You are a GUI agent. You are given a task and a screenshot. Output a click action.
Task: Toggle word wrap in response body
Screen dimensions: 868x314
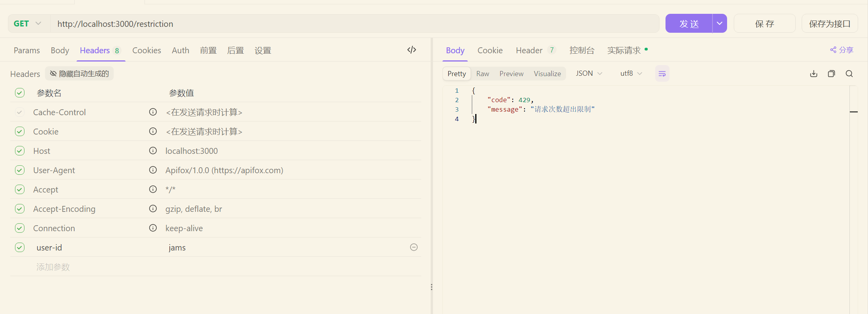(662, 74)
